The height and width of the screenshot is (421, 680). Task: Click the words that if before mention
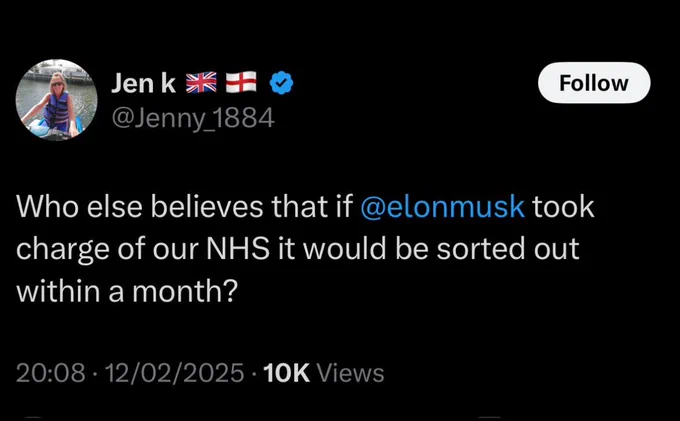312,206
